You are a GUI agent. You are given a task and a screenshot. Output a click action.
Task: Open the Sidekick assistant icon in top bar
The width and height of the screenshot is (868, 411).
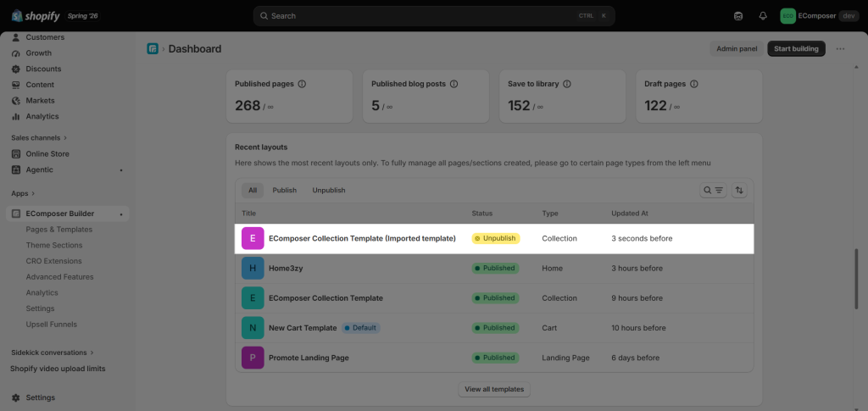738,16
